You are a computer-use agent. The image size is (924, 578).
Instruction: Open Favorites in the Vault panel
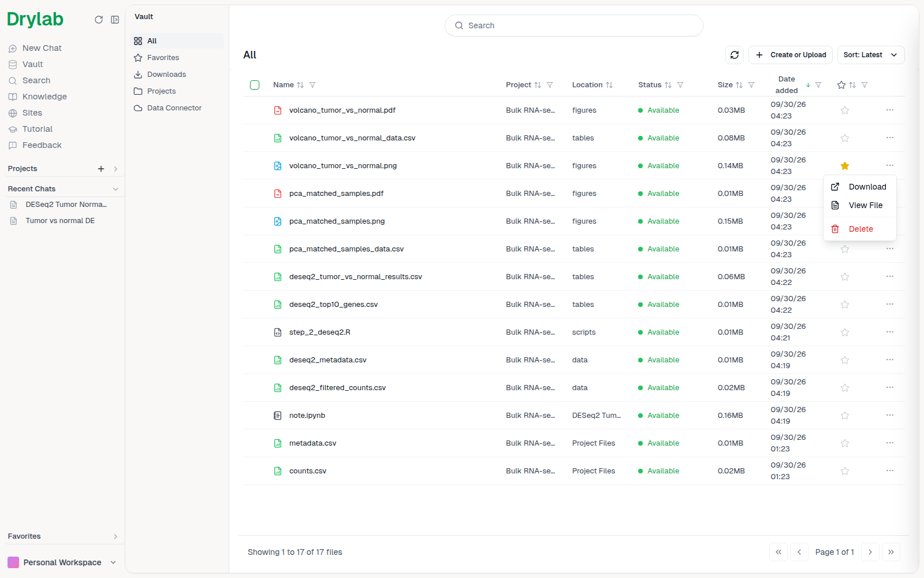[177, 58]
